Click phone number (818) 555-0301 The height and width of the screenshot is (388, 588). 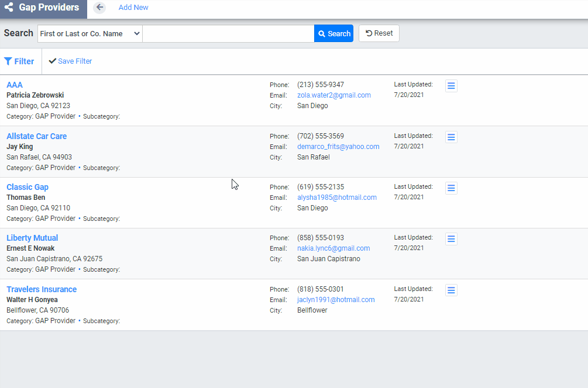click(x=321, y=289)
